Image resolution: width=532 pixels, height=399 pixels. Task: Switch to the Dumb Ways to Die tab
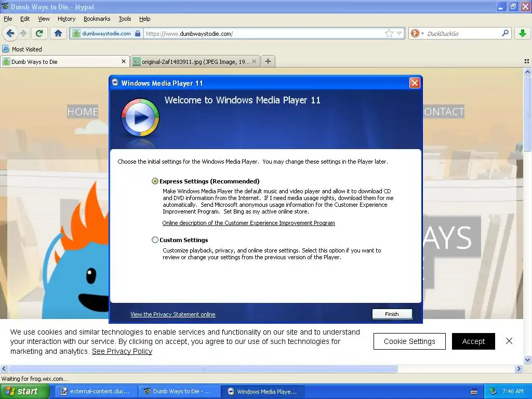click(x=64, y=61)
